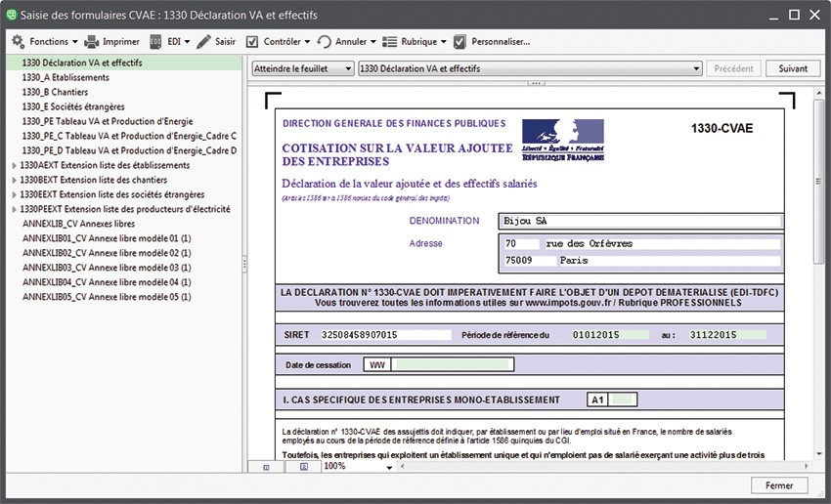Expand 1330AEXT Extension liste des établissements
The height and width of the screenshot is (504, 831).
13,166
